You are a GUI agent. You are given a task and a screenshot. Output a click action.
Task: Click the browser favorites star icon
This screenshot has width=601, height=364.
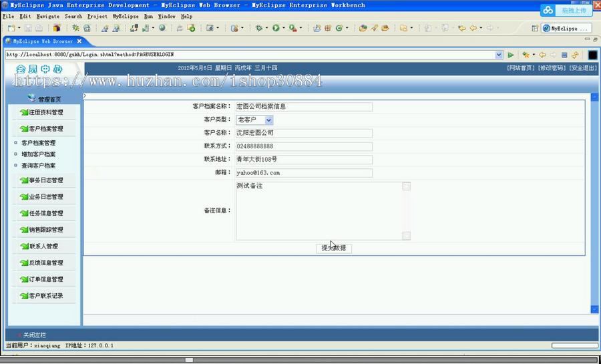pos(526,55)
